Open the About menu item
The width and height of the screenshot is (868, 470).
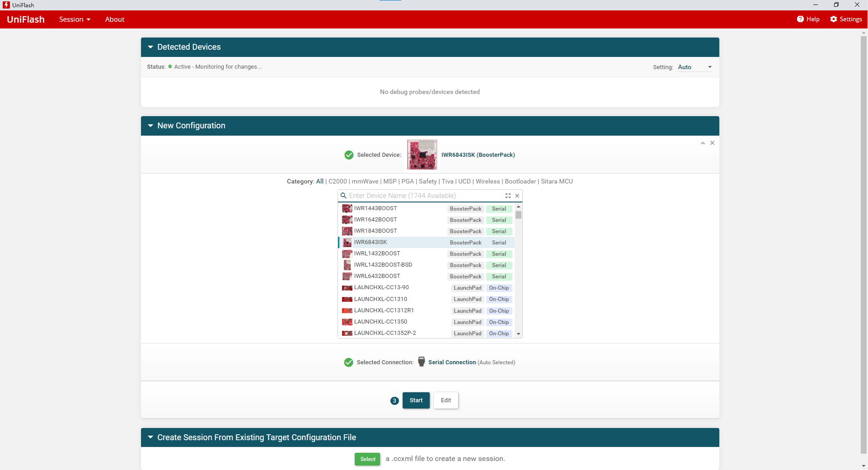[115, 19]
